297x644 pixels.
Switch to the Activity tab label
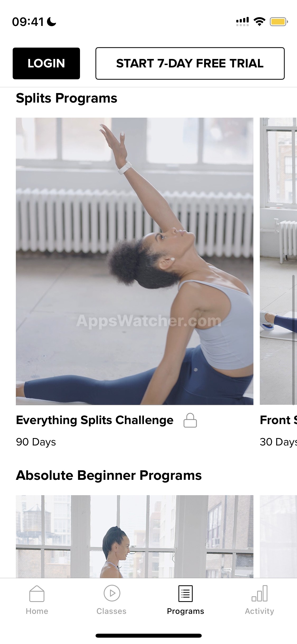point(259,611)
